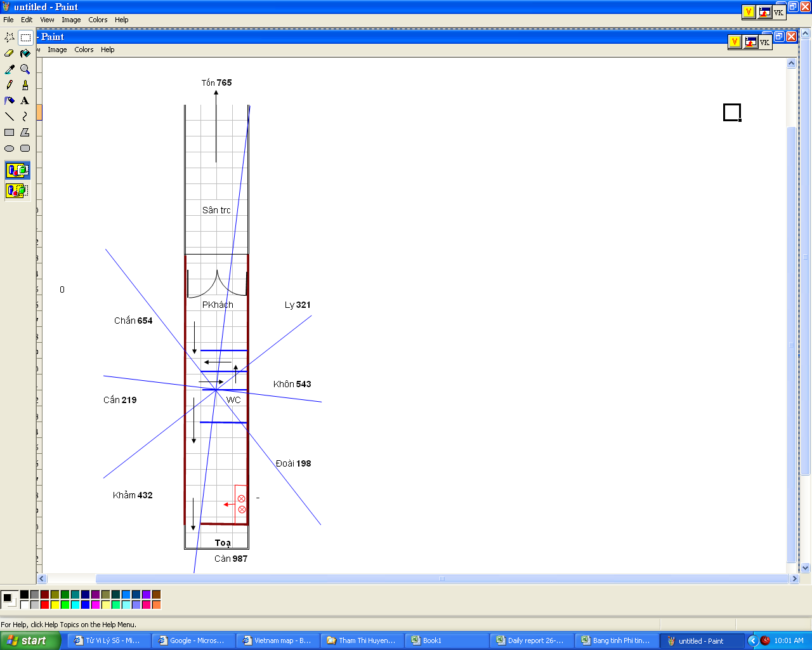Open the View menu
The image size is (812, 650).
47,20
